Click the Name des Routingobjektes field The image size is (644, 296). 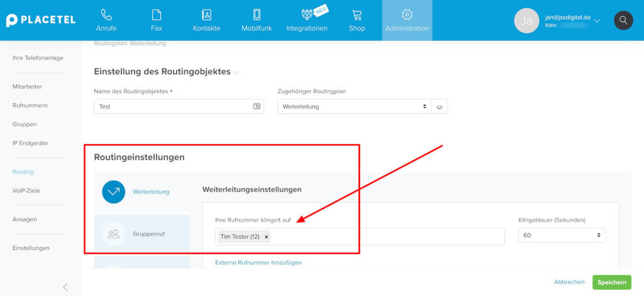tap(179, 106)
